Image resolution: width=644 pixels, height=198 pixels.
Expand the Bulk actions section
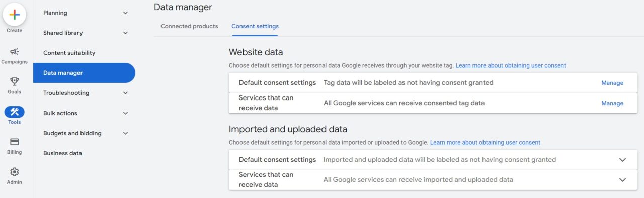coord(126,113)
